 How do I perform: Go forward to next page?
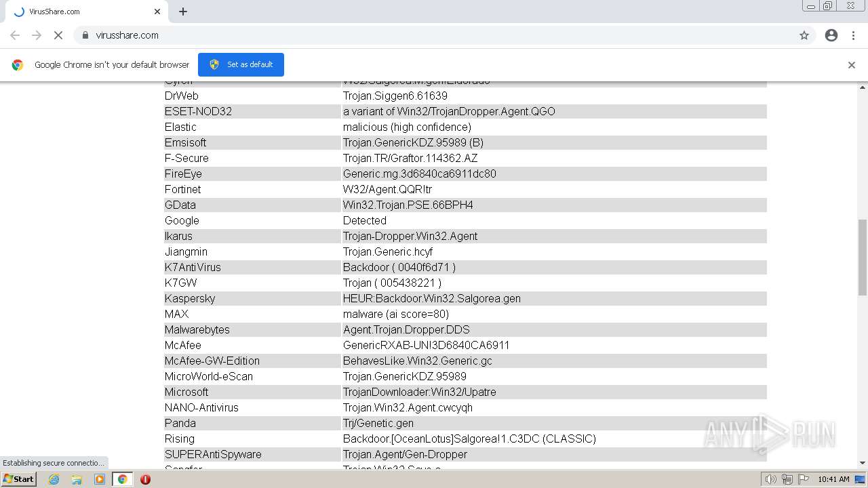[37, 35]
